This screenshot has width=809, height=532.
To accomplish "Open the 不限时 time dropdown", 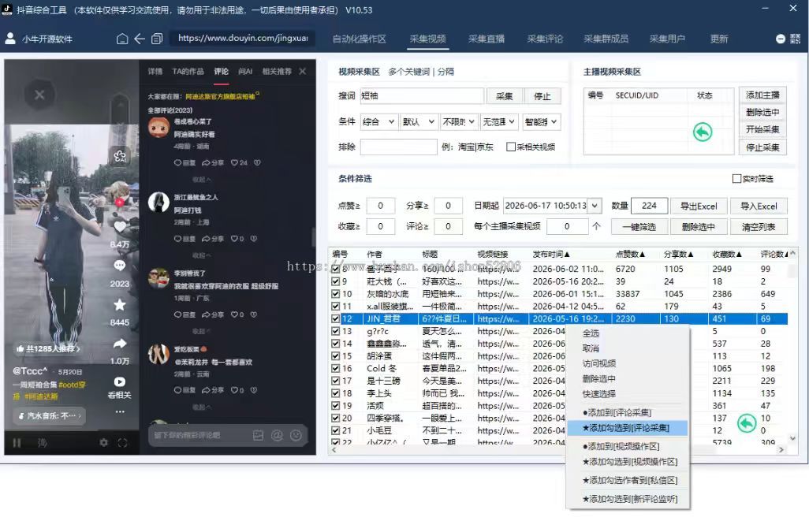I will tap(459, 121).
